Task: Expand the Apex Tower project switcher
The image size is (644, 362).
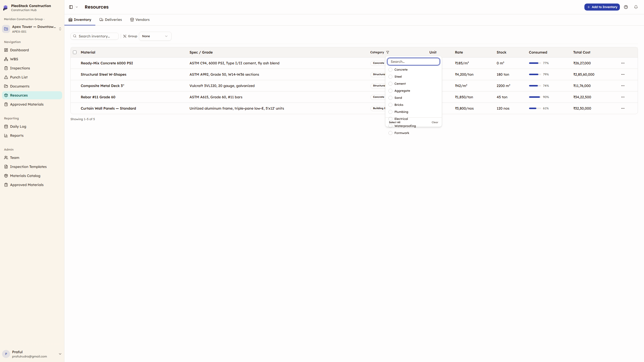Action: (60, 29)
